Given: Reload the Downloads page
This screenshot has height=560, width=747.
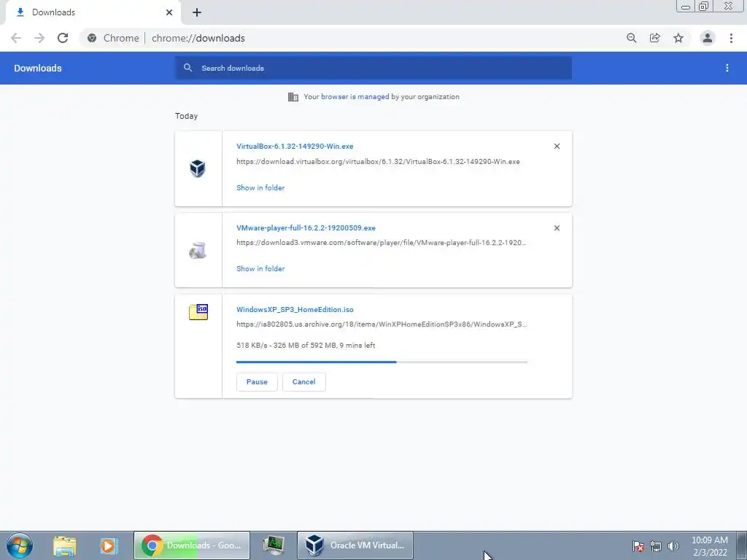Looking at the screenshot, I should [x=63, y=38].
